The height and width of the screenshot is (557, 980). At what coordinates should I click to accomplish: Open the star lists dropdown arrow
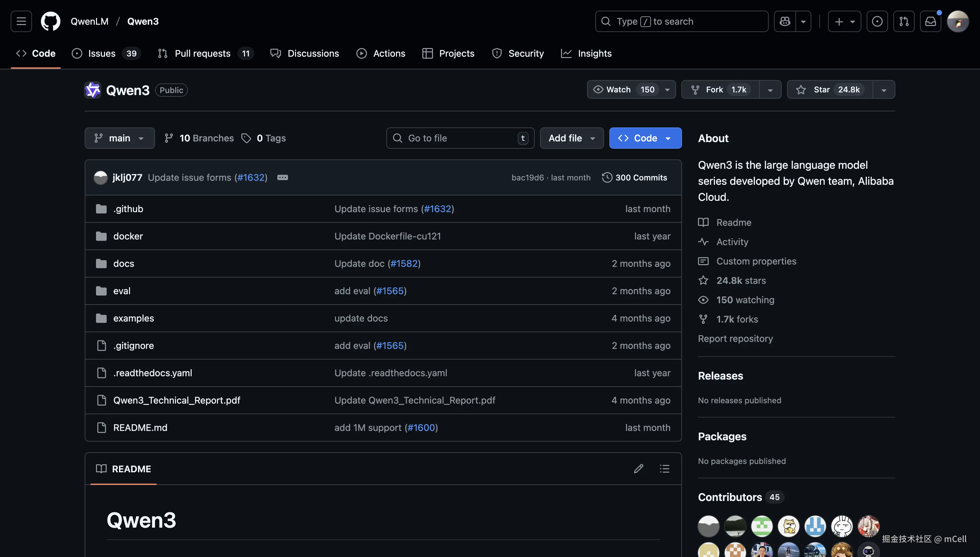tap(884, 90)
